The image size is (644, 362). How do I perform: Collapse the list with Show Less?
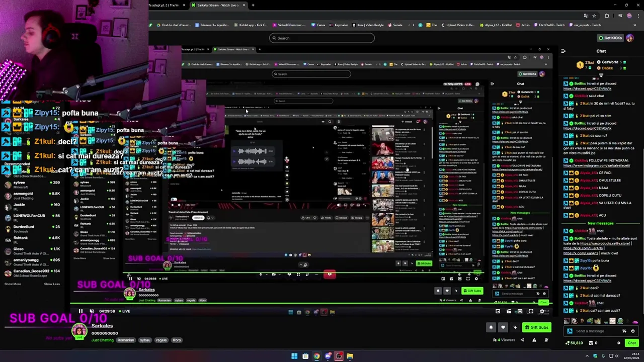52,284
